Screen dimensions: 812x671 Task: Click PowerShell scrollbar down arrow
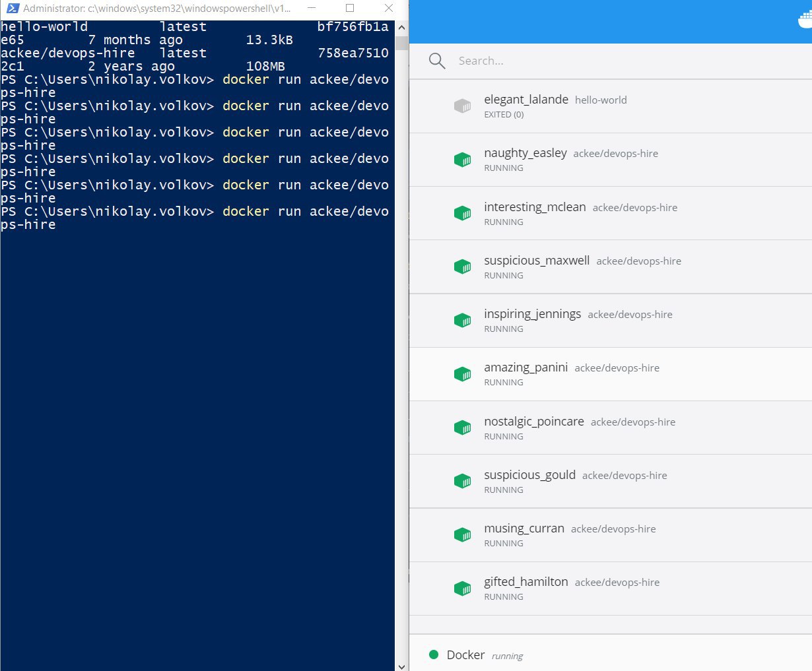pos(401,666)
